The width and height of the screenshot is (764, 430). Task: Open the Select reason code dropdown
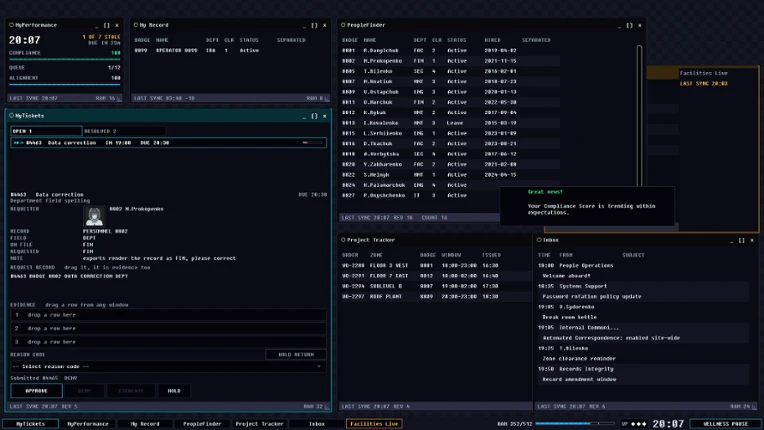pyautogui.click(x=168, y=367)
